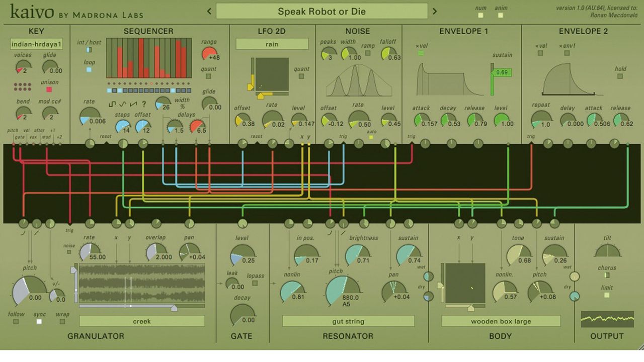644x362 pixels.
Task: Click the sequencer width % dial
Action: point(163,104)
